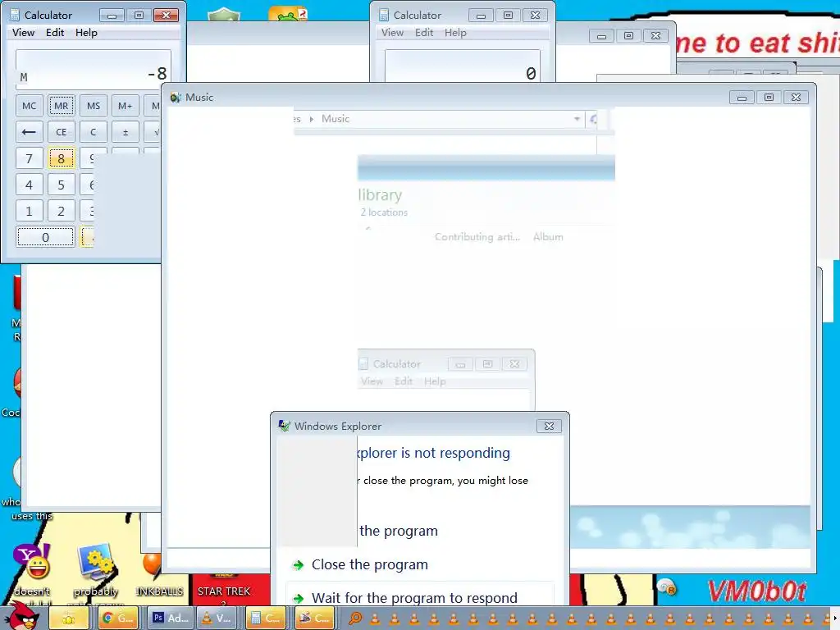Click the front Calculator title bar icon
Viewport: 840px width, 630px height.
(15, 15)
